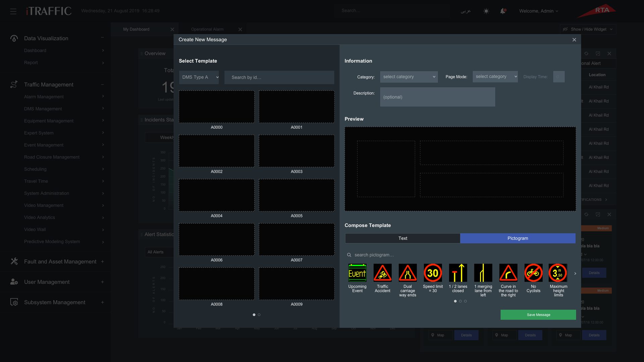Show next pictograms with arrow
The height and width of the screenshot is (362, 644).
[575, 274]
